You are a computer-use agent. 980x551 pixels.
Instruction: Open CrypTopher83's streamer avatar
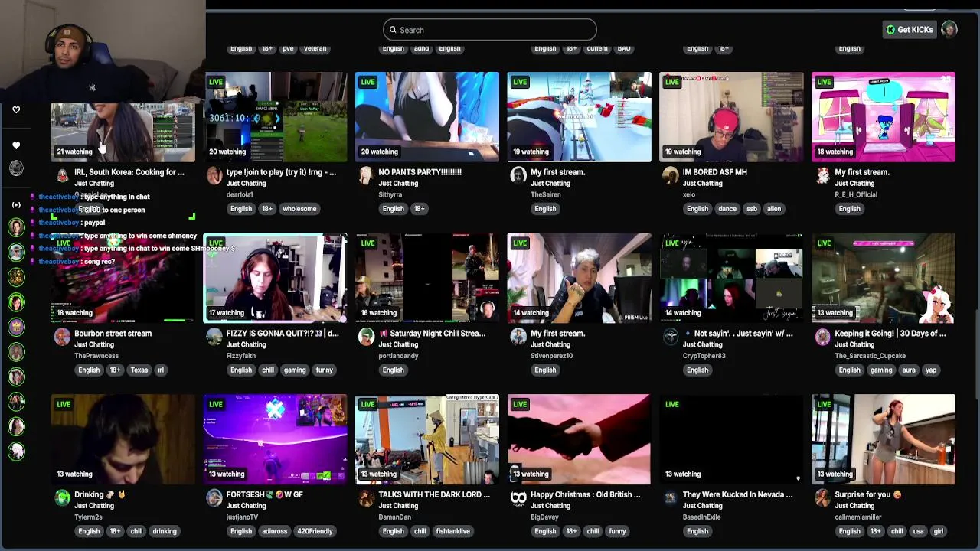(671, 337)
